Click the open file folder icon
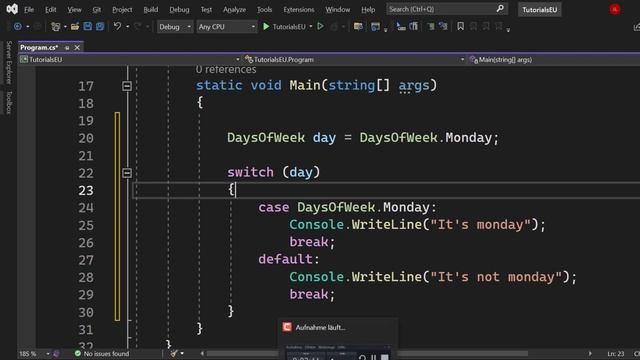Image resolution: width=640 pixels, height=360 pixels. pyautogui.click(x=75, y=27)
